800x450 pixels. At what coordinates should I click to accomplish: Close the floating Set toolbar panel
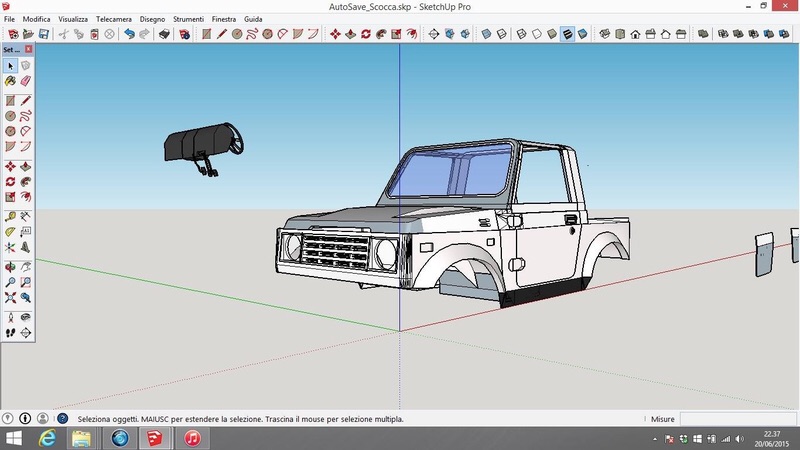(x=29, y=49)
